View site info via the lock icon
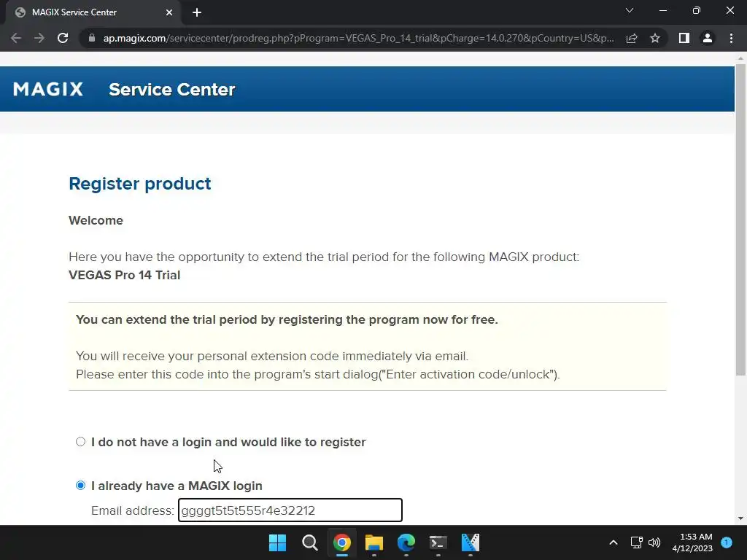747x560 pixels. [92, 38]
